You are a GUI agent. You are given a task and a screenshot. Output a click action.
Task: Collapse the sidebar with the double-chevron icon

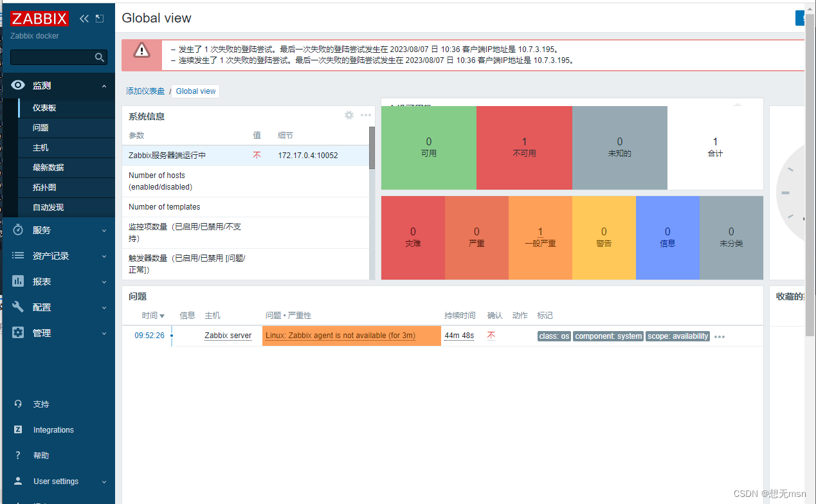click(84, 19)
